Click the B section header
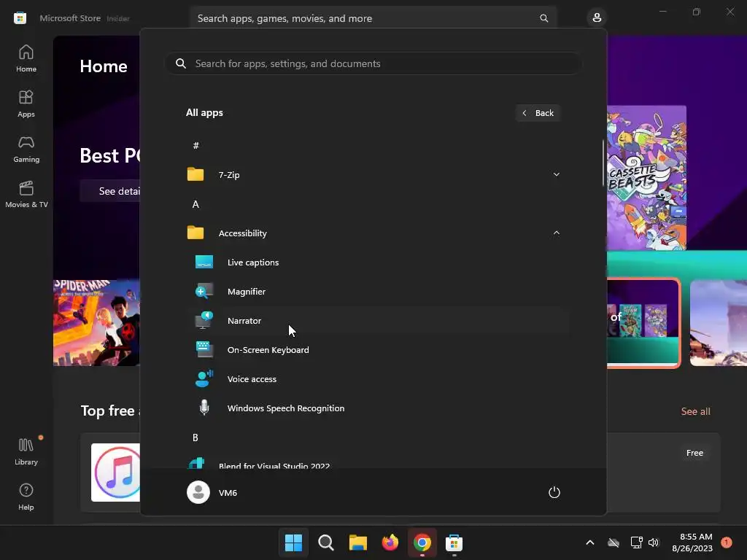747x560 pixels. (x=196, y=437)
